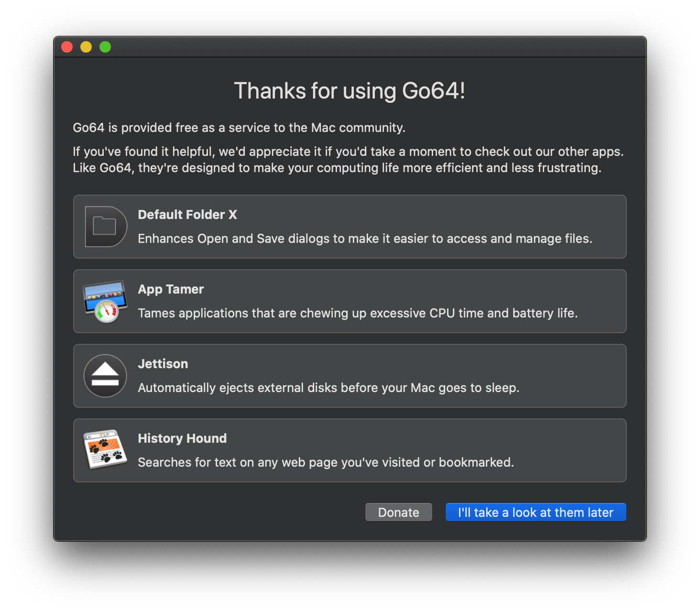
Task: Open the Default Folder X title link
Action: pyautogui.click(x=187, y=215)
